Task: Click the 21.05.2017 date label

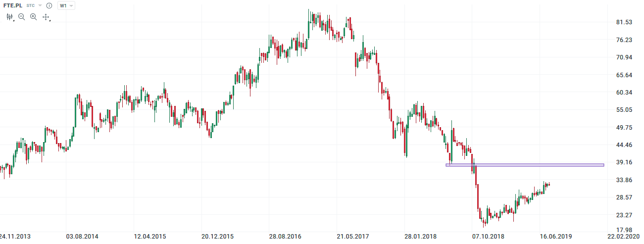Action: [353, 237]
